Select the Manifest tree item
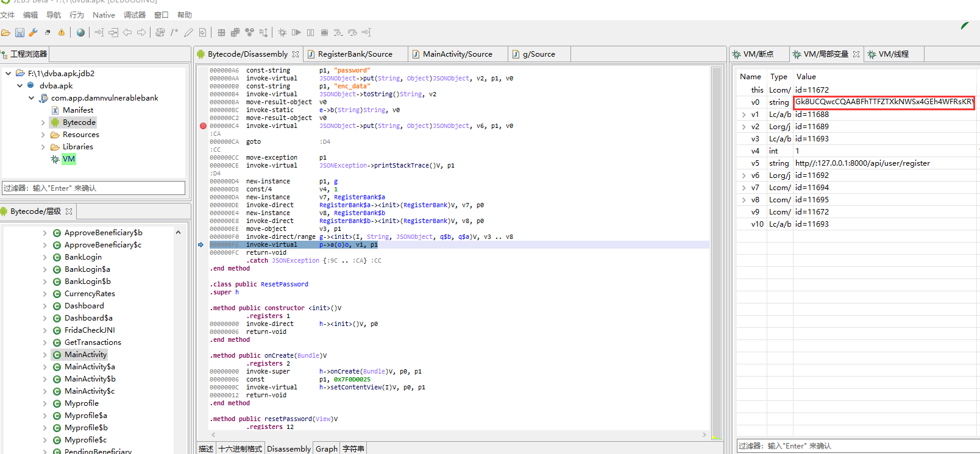The width and height of the screenshot is (980, 454). [x=78, y=110]
